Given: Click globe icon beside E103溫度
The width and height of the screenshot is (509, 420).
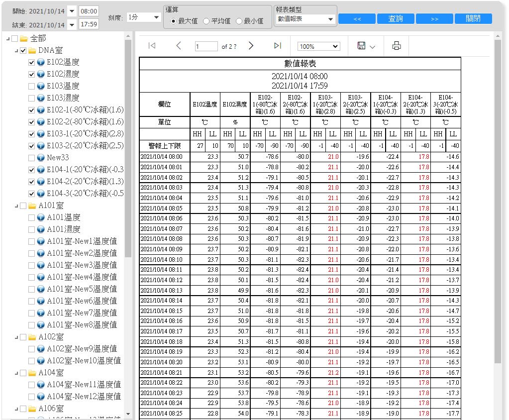Looking at the screenshot, I should coord(41,86).
